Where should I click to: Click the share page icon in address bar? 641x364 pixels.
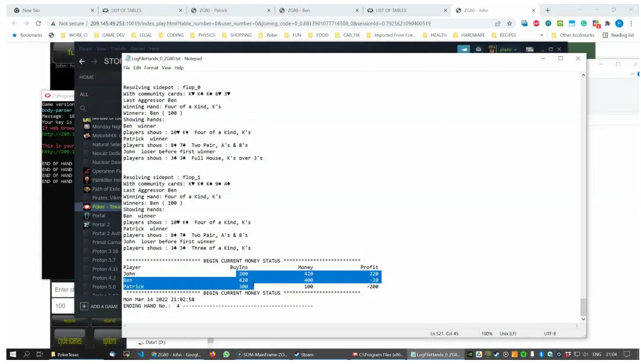coord(497,24)
